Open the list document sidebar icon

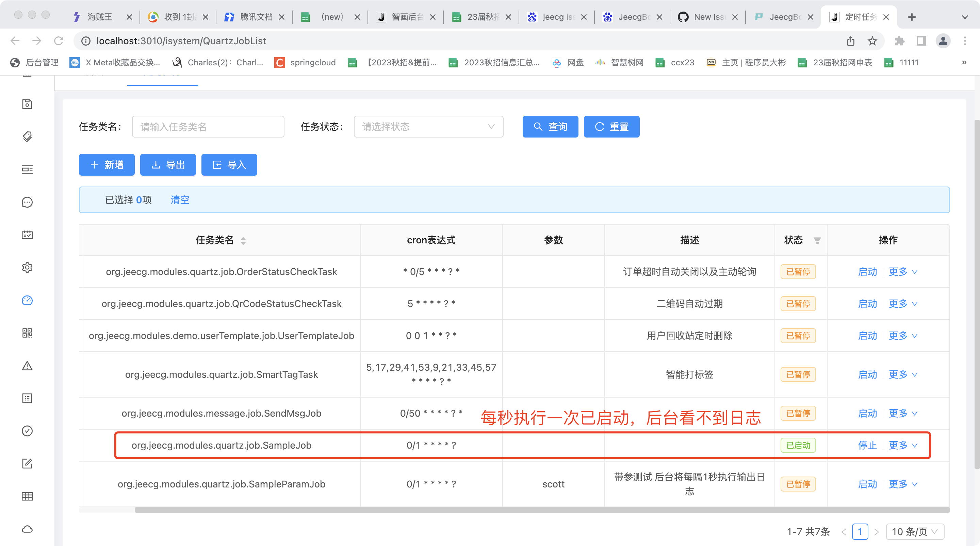click(x=27, y=398)
